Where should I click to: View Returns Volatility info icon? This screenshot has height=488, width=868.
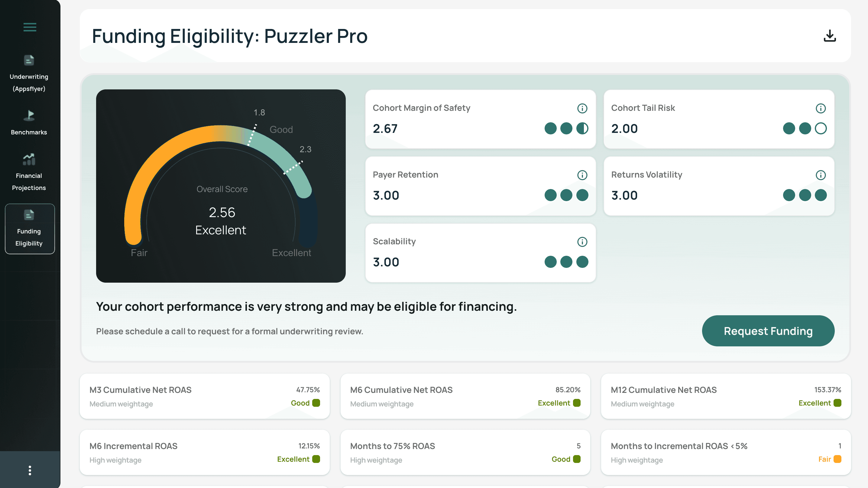tap(820, 175)
